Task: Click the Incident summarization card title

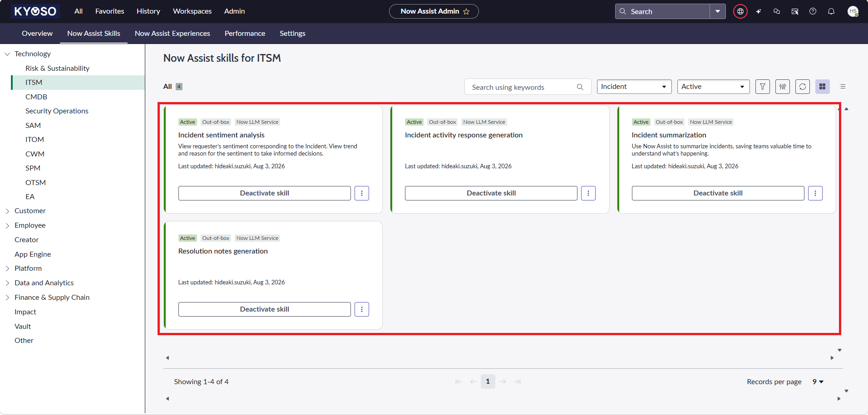Action: click(669, 135)
